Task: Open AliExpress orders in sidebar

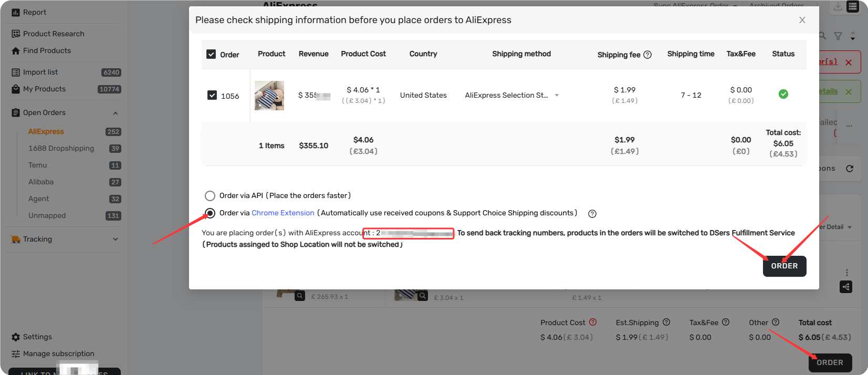Action: tap(46, 132)
